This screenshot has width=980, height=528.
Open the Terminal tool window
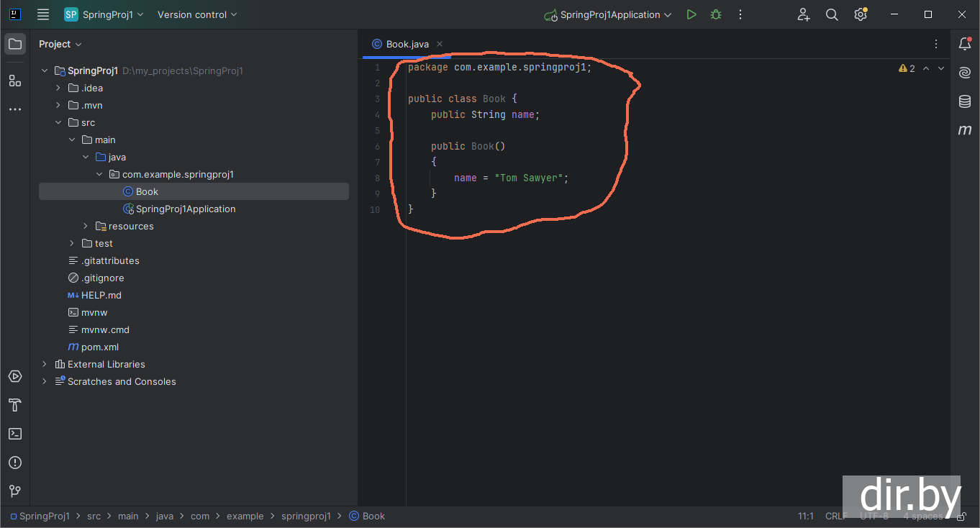coord(15,434)
